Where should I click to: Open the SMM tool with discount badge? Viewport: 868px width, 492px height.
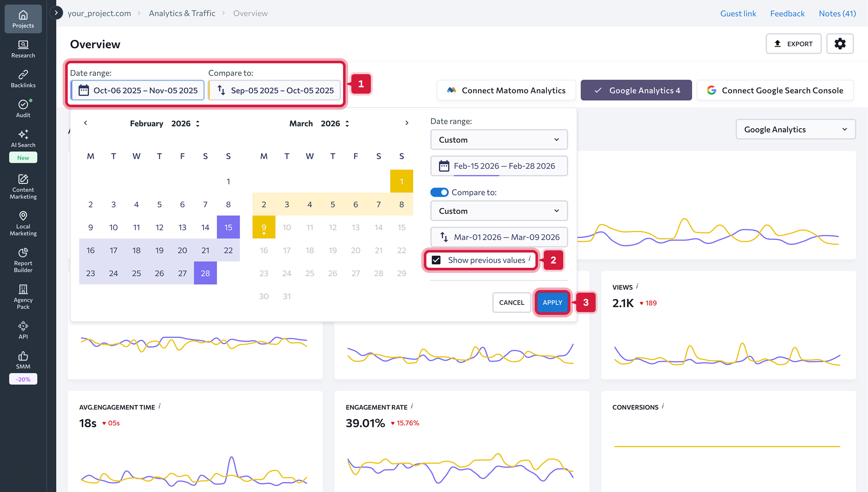point(23,360)
